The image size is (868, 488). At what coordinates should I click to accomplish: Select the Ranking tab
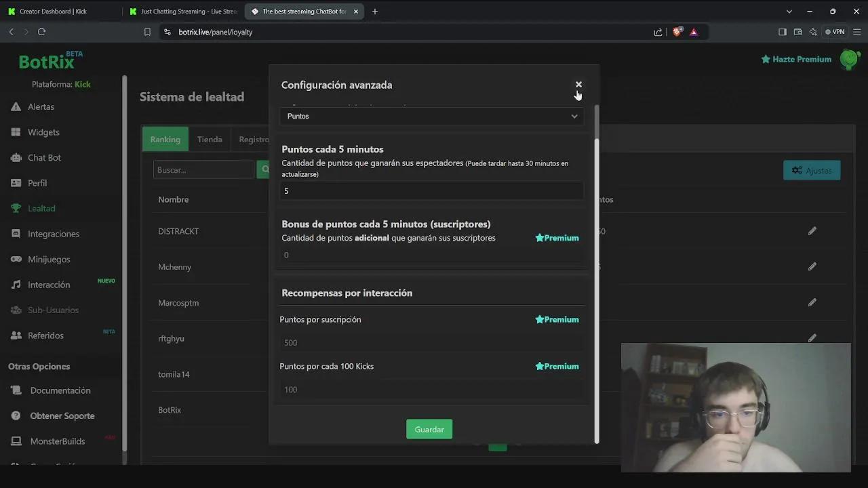165,140
